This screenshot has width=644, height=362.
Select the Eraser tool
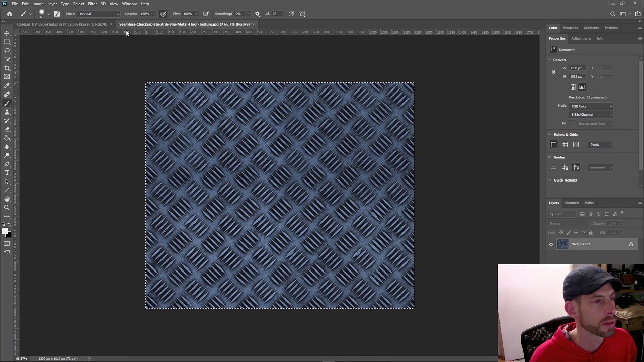pos(7,129)
